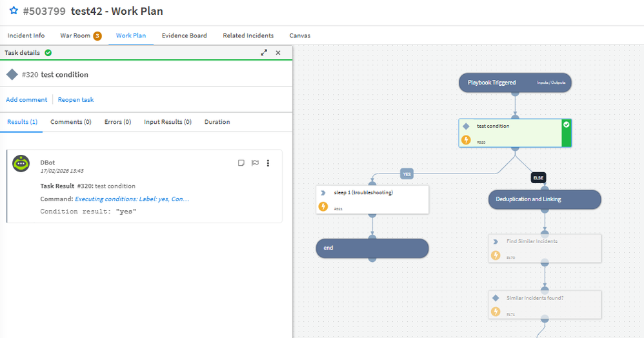The height and width of the screenshot is (338, 644).
Task: Expand the Task details panel
Action: click(264, 53)
